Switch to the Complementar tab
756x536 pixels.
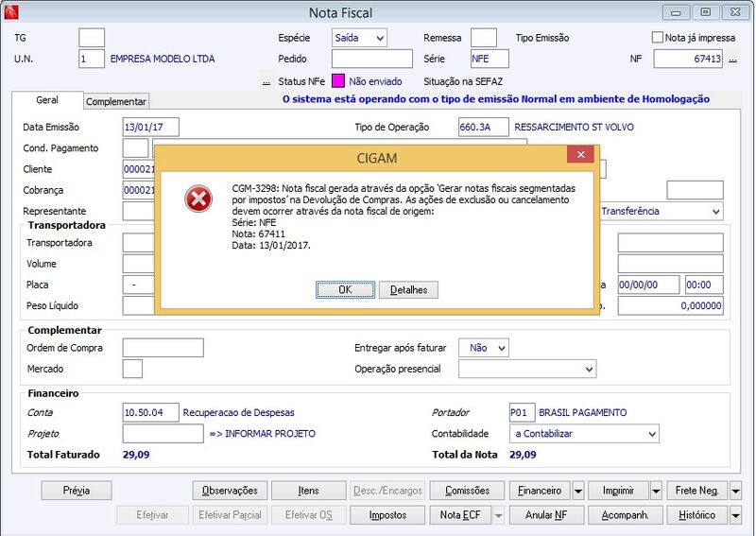(116, 101)
